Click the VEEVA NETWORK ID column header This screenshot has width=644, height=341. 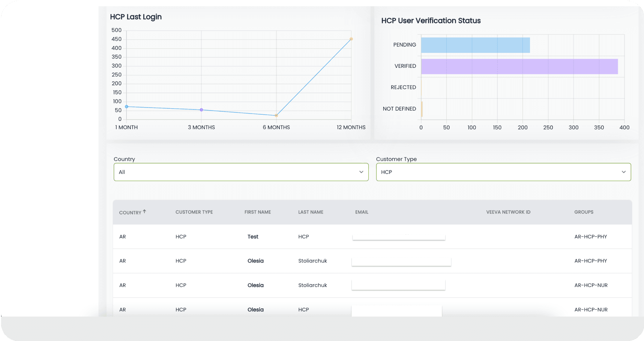(508, 212)
